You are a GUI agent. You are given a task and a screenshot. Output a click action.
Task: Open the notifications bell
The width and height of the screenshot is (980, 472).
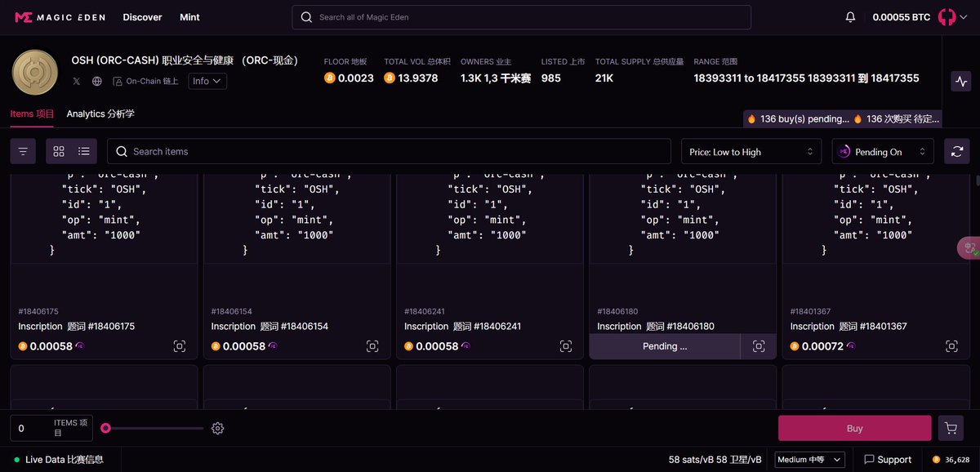click(851, 17)
